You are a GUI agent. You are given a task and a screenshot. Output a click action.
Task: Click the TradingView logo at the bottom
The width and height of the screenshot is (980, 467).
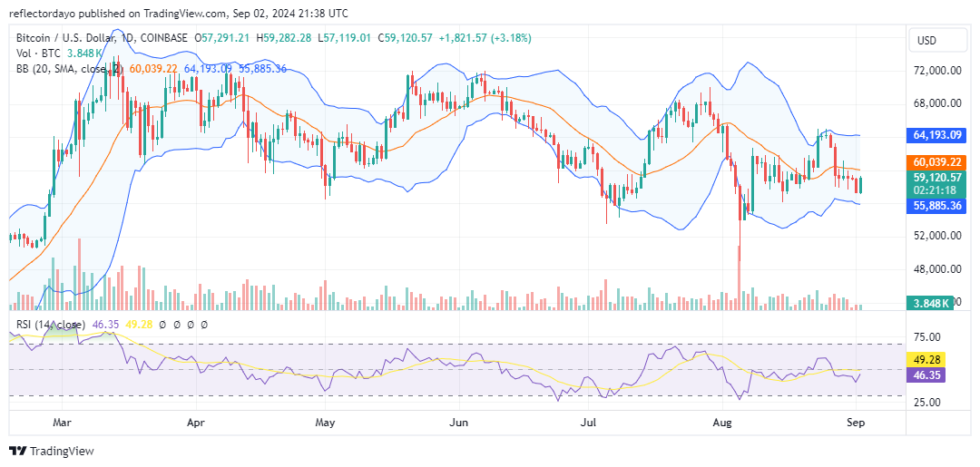(51, 451)
